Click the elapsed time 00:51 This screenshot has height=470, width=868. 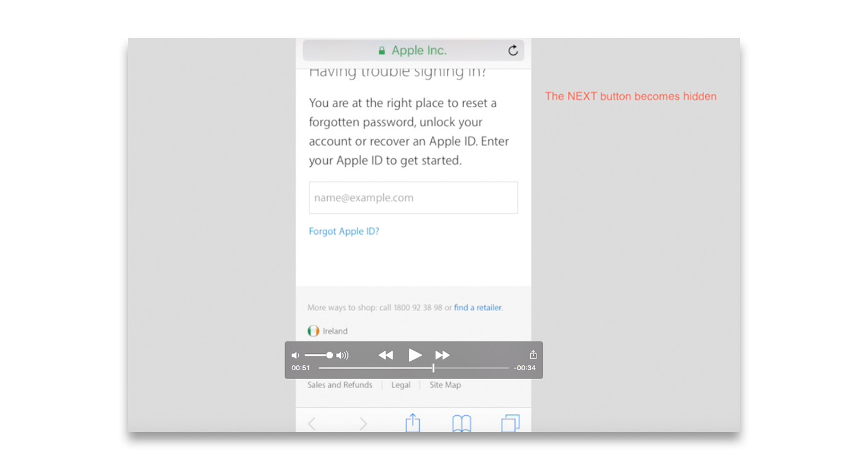tap(301, 368)
